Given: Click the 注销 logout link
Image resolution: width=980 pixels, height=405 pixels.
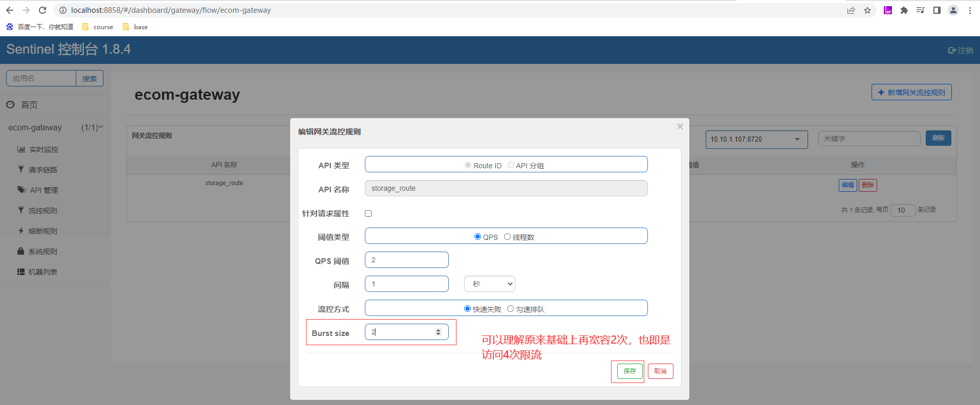Looking at the screenshot, I should (x=961, y=50).
